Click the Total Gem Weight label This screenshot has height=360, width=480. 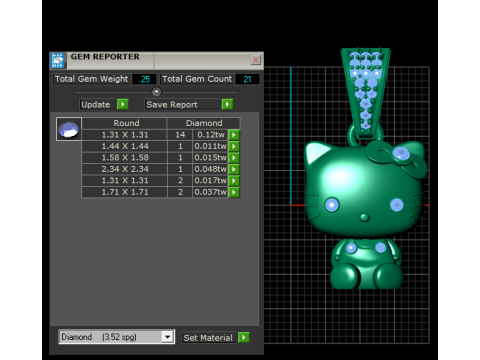click(91, 79)
